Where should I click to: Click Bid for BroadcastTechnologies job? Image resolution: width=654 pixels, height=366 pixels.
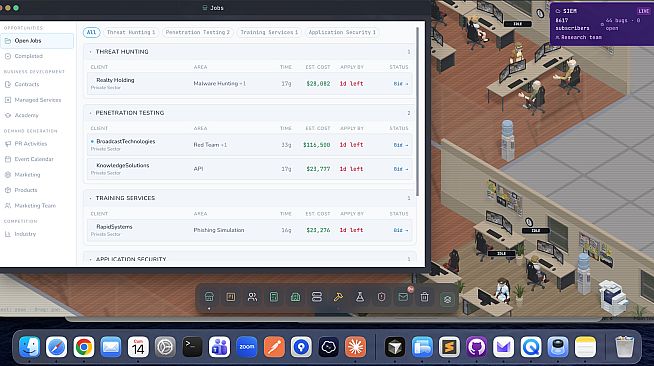(400, 145)
